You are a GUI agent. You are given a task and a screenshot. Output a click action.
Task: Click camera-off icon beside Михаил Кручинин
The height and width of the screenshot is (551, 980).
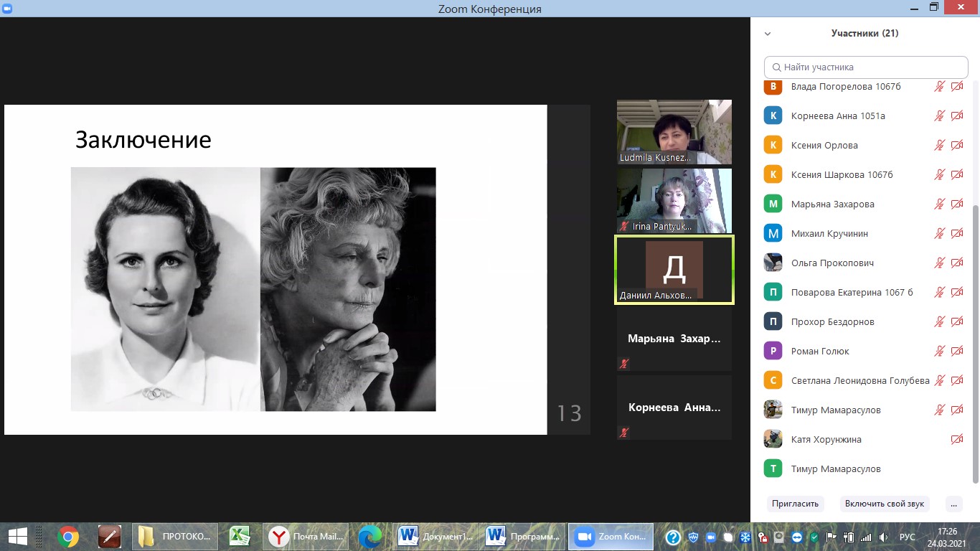(957, 234)
